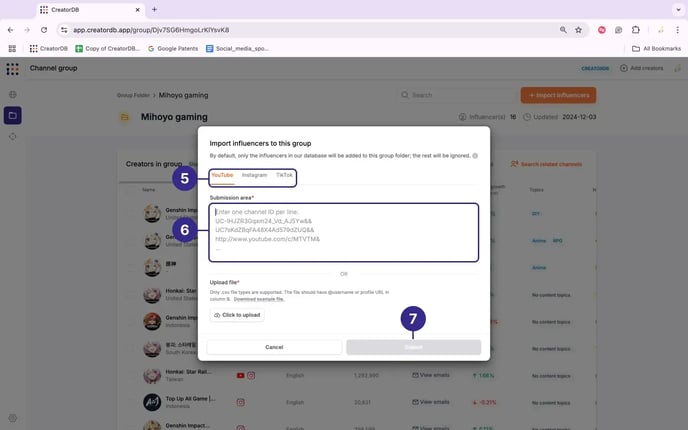The width and height of the screenshot is (688, 430).
Task: Click the zoom magnifier icon in the address bar
Action: [x=563, y=30]
